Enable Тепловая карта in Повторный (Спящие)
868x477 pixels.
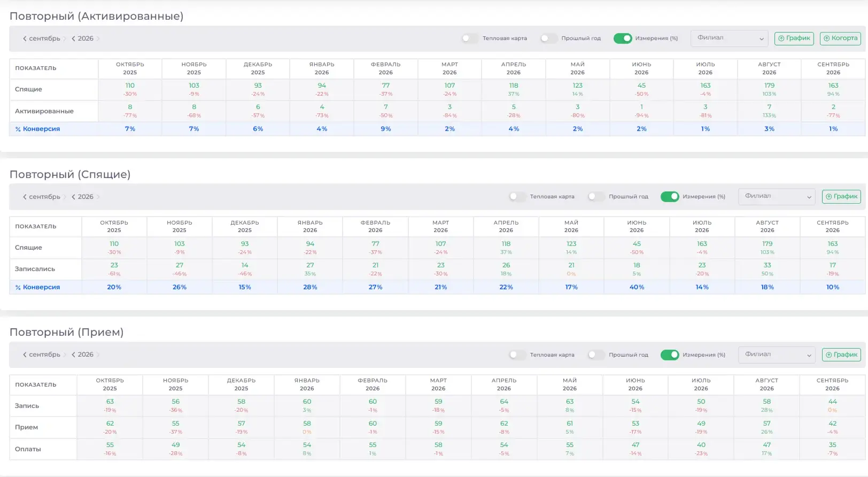point(517,197)
